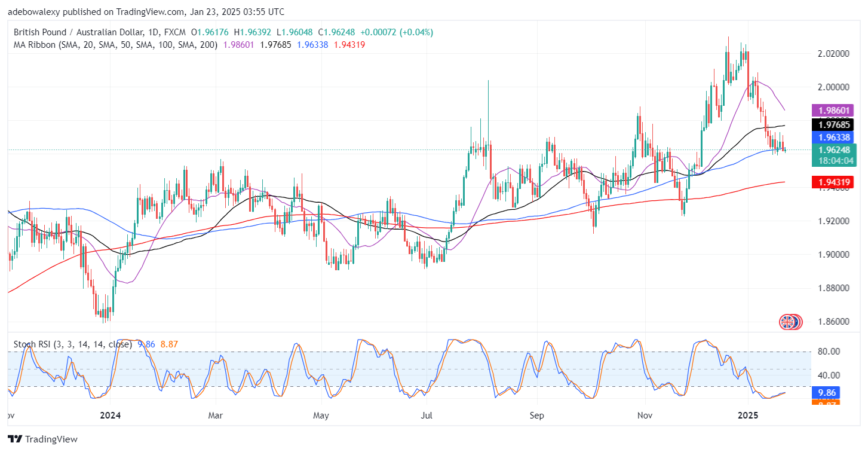Click the SMA 100 value 1.96338 in legend
Viewport: 868px width, 452px height.
(x=312, y=44)
